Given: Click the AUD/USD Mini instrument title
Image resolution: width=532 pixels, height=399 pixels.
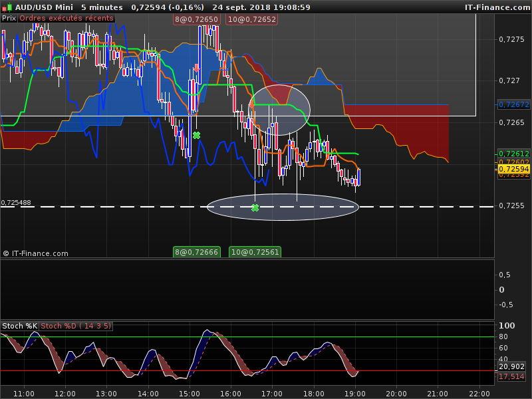Looking at the screenshot, I should click(x=44, y=7).
